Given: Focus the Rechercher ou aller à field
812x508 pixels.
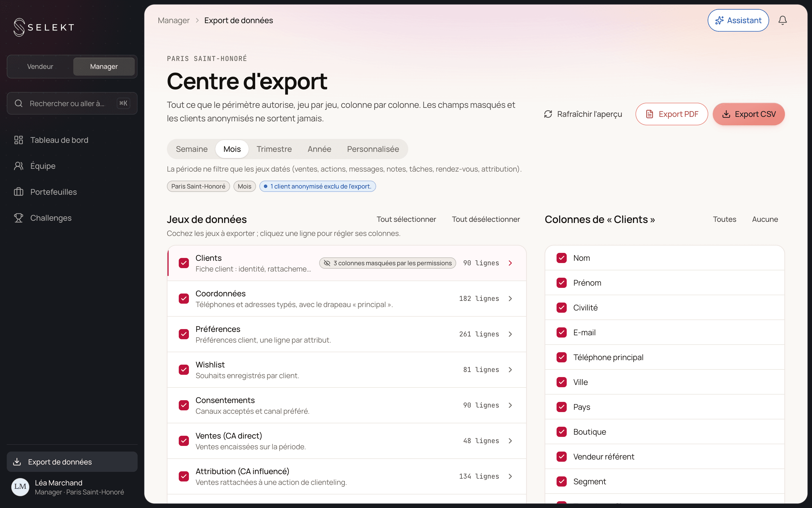Looking at the screenshot, I should point(72,103).
